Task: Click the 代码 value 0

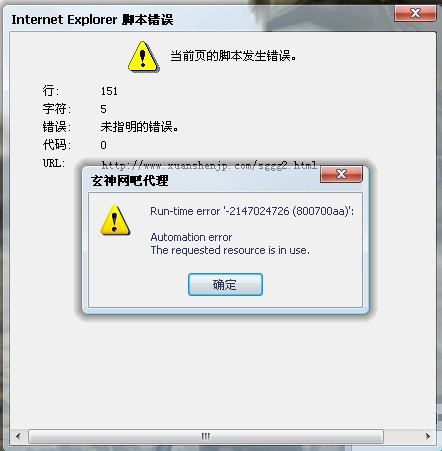Action: tap(104, 145)
